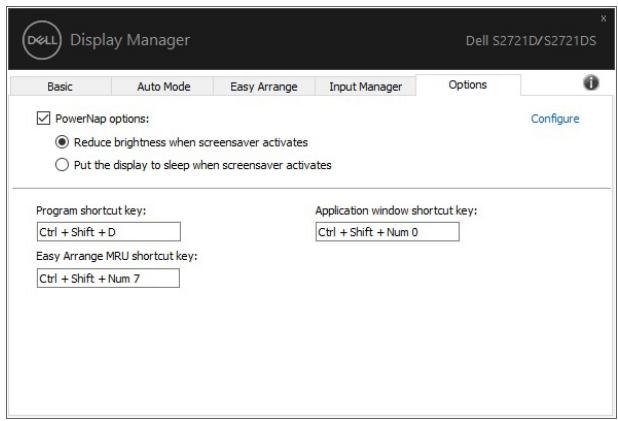Click the Easy Arrange MRU shortcut key label
The height and width of the screenshot is (421, 618).
click(117, 256)
